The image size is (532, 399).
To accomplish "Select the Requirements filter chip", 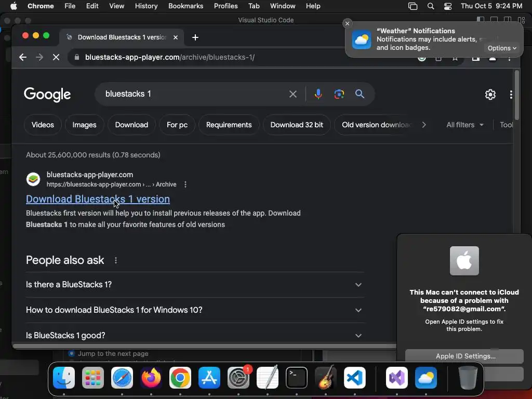I will [x=229, y=125].
